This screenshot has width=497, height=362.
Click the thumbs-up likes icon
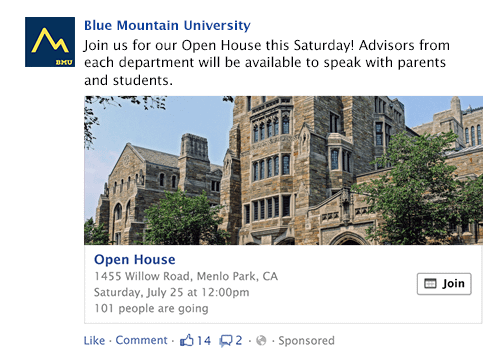(x=187, y=340)
